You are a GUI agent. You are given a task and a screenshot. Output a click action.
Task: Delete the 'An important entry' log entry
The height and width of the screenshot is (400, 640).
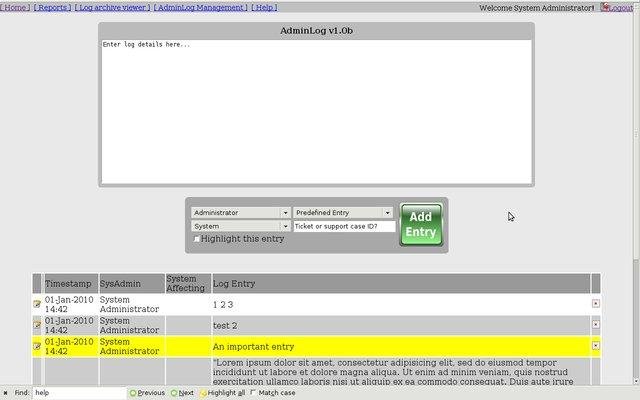pos(596,345)
